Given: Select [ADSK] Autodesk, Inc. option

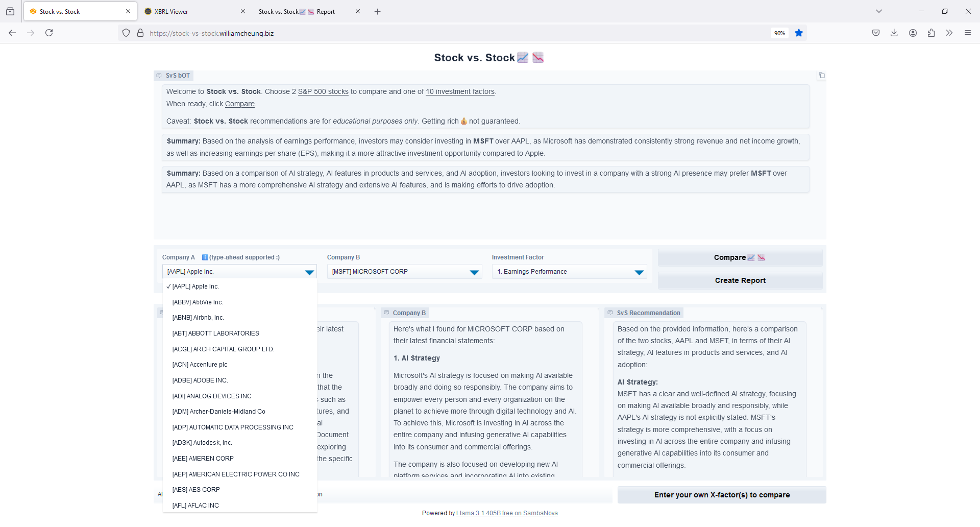Looking at the screenshot, I should click(240, 443).
